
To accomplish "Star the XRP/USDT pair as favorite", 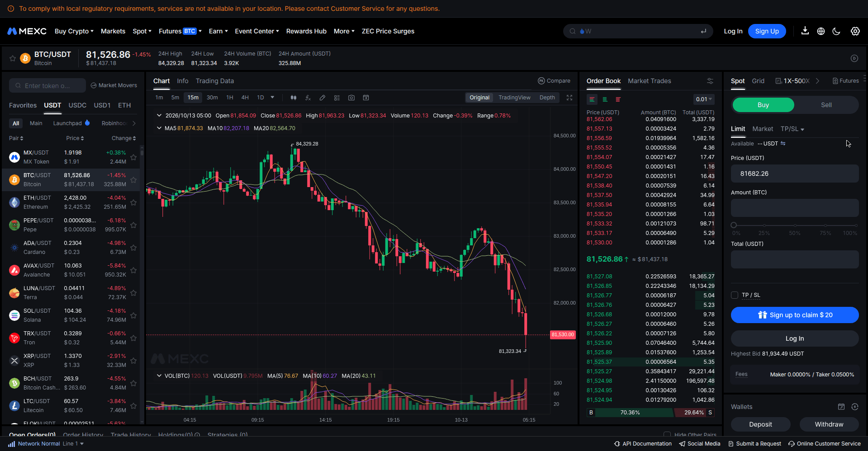I will pyautogui.click(x=133, y=361).
